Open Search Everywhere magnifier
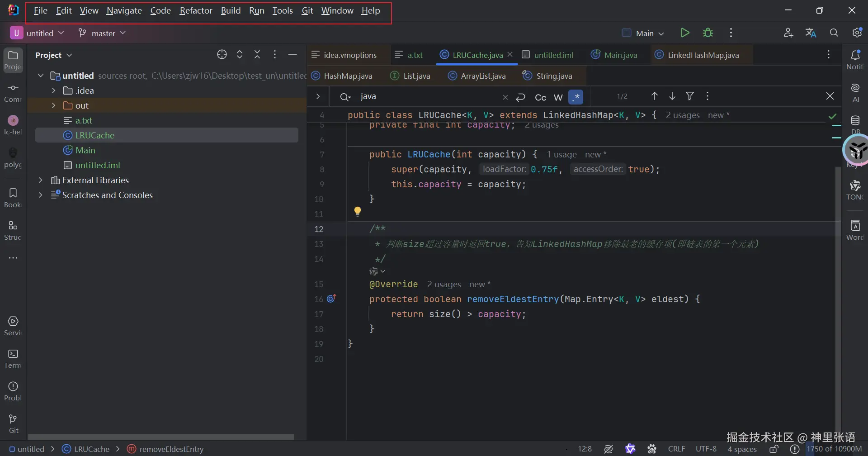Image resolution: width=868 pixels, height=456 pixels. click(x=834, y=33)
